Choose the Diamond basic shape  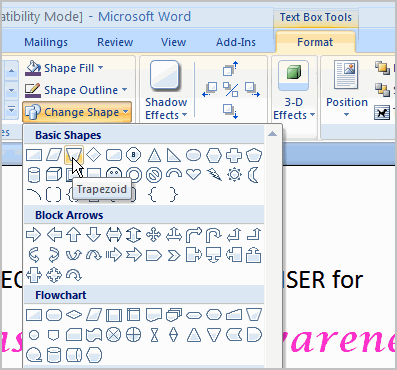click(x=94, y=155)
